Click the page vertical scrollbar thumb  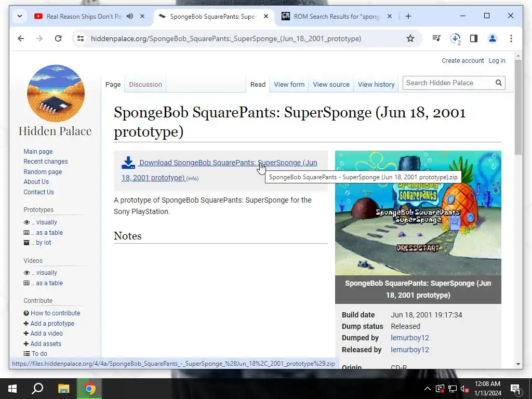click(x=518, y=107)
